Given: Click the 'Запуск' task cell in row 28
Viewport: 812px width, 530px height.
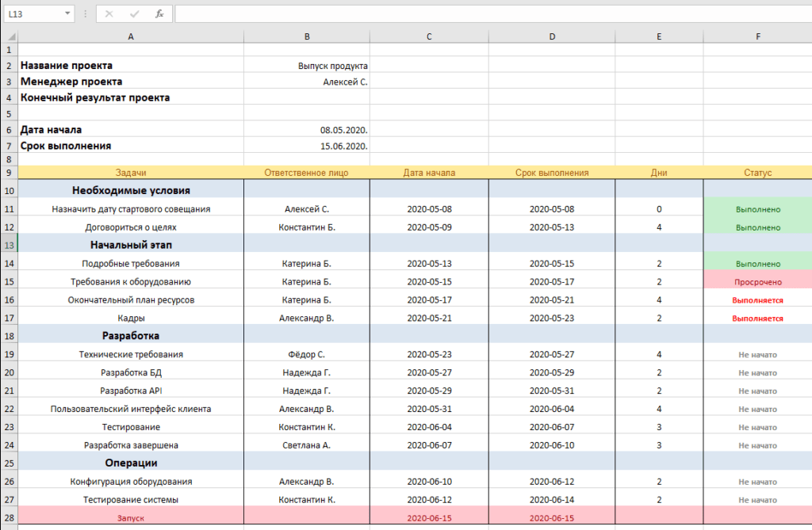Looking at the screenshot, I should [131, 517].
